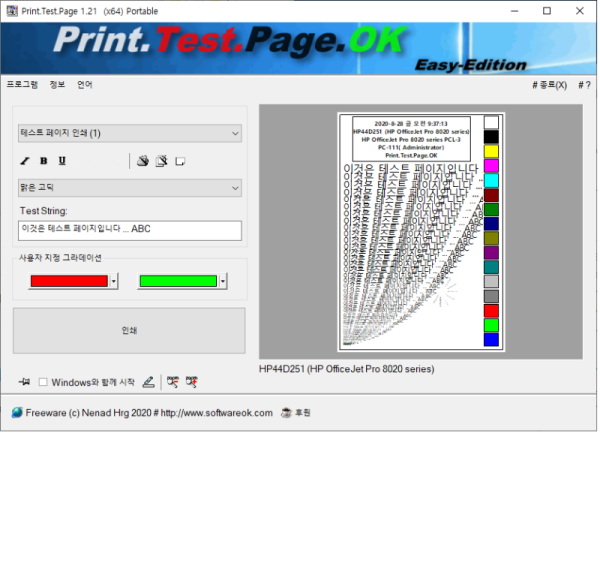Click the pin icon beside the startup checkbox
This screenshot has height=575, width=600.
point(24,382)
